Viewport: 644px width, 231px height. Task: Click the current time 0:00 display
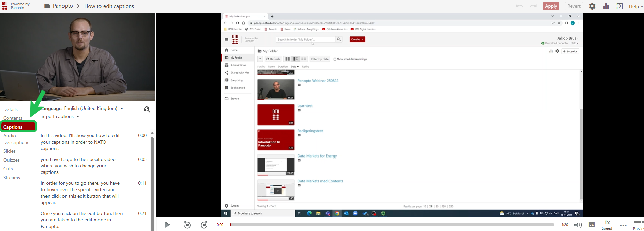(x=220, y=225)
